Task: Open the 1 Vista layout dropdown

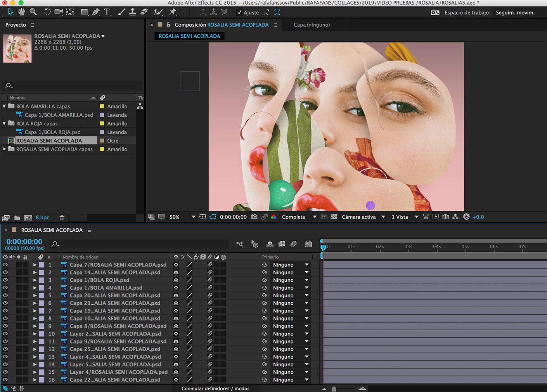Action: [405, 217]
